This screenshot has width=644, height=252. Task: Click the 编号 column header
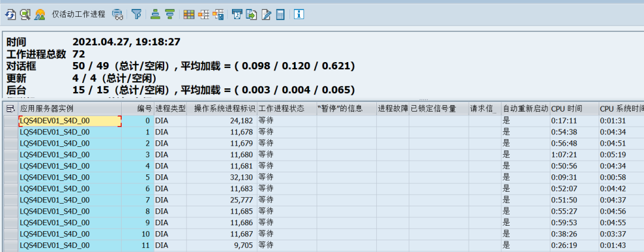pos(138,109)
